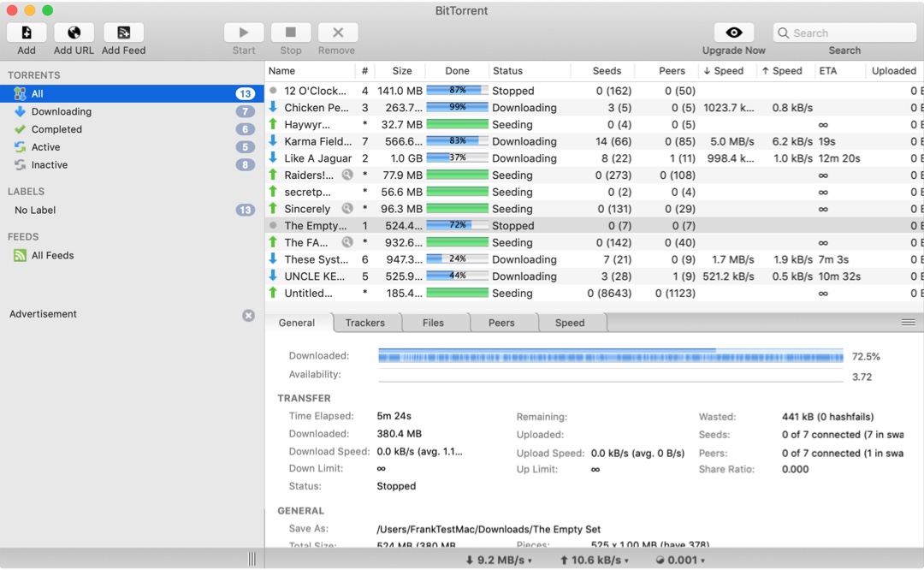Click stopped status icon of The Empty...
This screenshot has width=924, height=570.
pyautogui.click(x=273, y=225)
